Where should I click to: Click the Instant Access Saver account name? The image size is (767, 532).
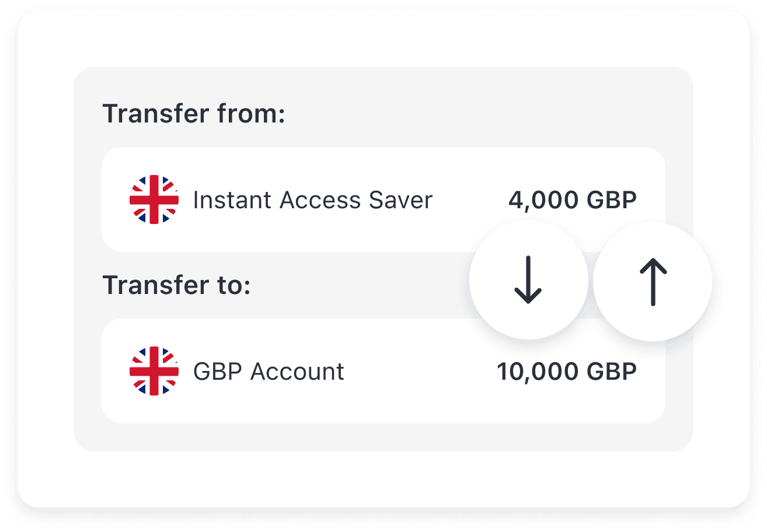(x=313, y=200)
